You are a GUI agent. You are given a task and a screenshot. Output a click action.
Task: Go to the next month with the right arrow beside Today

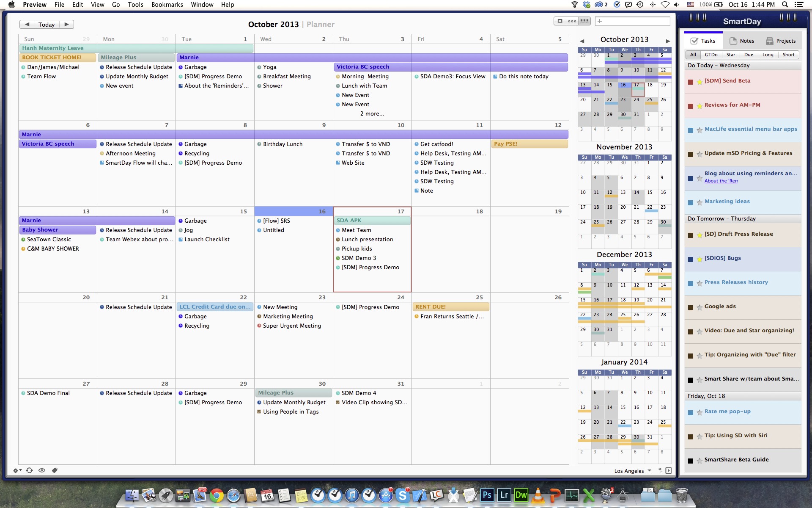tap(66, 25)
